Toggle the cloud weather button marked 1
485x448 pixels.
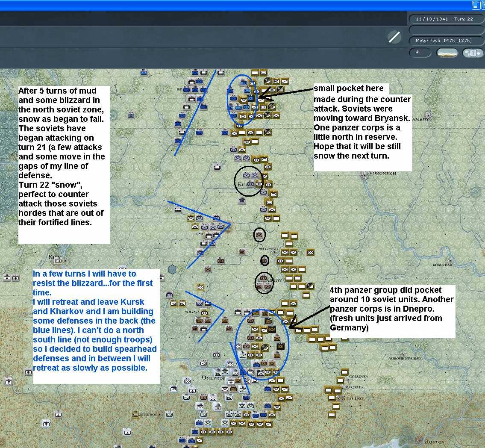coord(472,53)
